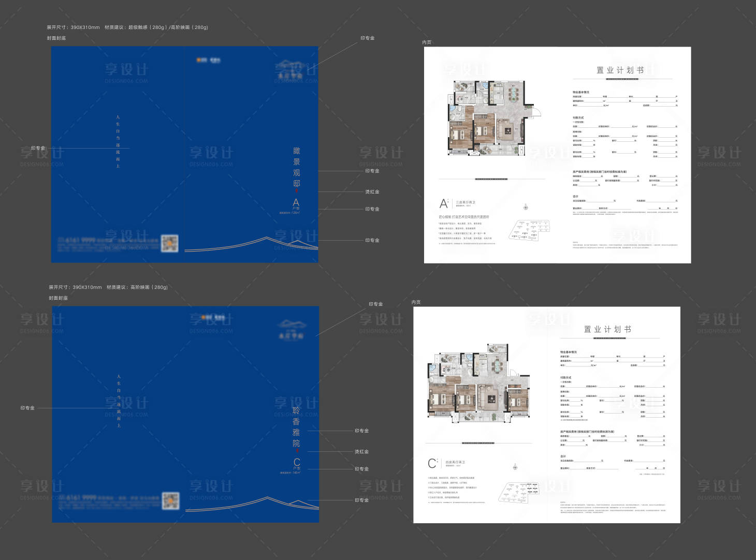Click the 印专金 label pointing to 聆香雅院 title

(x=362, y=431)
